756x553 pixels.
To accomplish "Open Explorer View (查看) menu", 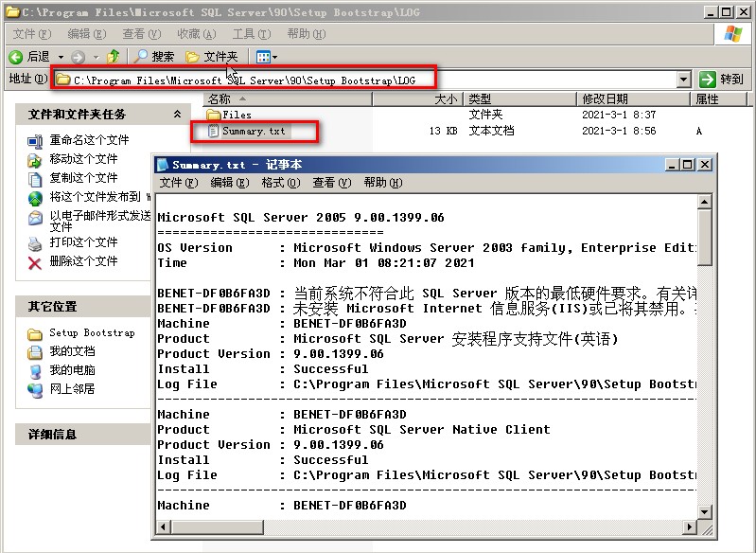I will pos(142,34).
